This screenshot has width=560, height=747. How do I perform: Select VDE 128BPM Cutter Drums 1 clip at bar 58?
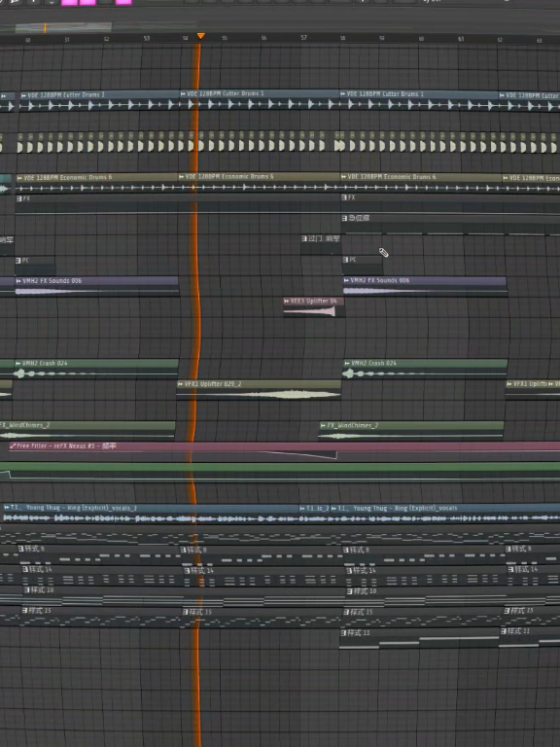pyautogui.click(x=419, y=101)
